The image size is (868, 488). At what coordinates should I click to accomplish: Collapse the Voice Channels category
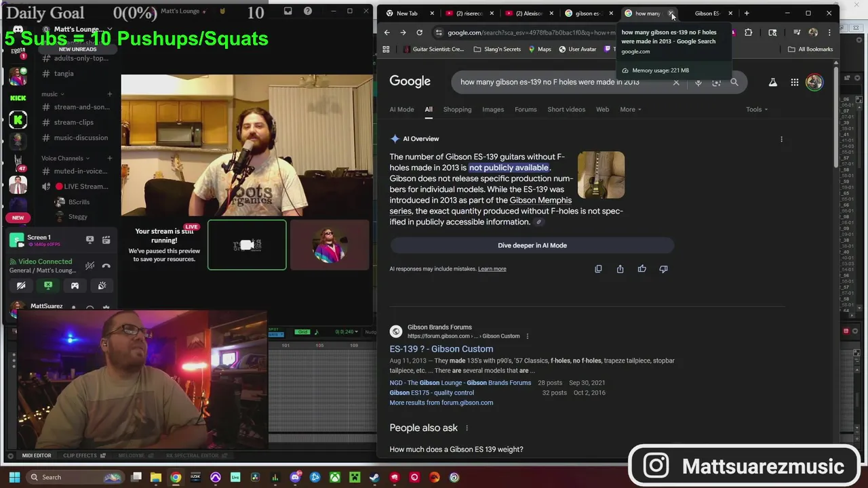tap(65, 158)
